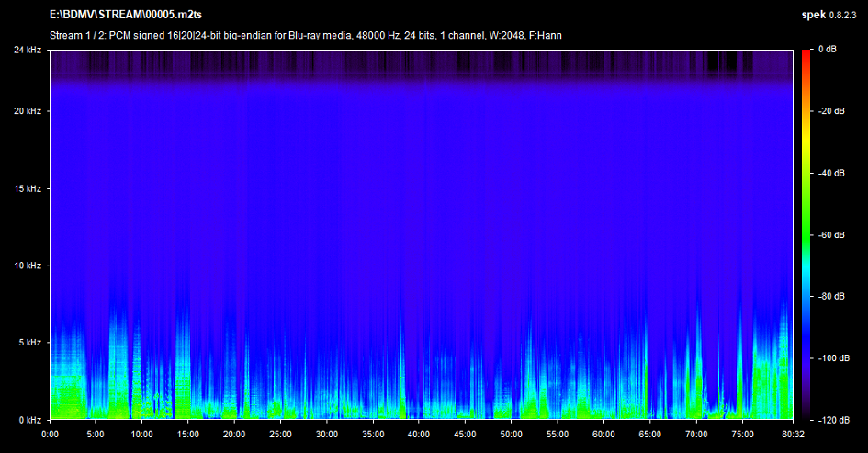Click the 20:00 time axis marker

pos(235,435)
